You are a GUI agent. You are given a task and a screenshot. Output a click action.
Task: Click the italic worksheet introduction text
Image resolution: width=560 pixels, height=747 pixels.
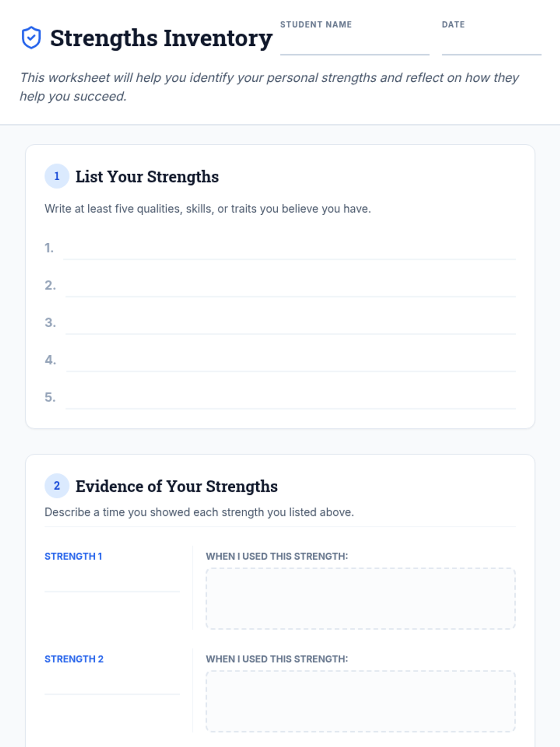click(269, 87)
